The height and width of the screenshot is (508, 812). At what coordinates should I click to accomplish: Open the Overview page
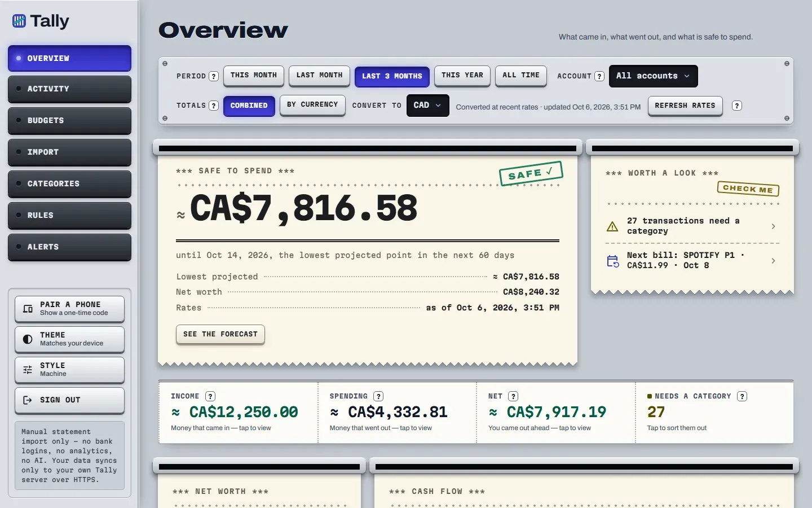(69, 58)
